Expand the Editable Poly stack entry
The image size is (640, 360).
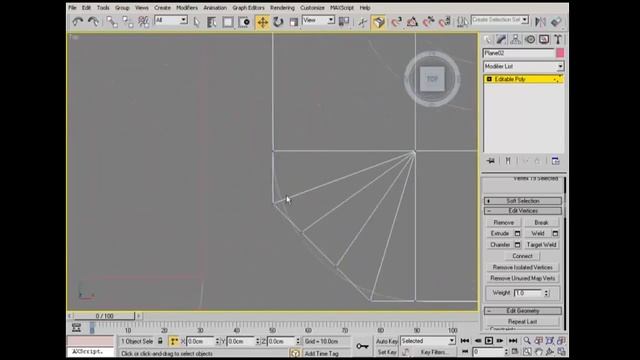(x=489, y=79)
